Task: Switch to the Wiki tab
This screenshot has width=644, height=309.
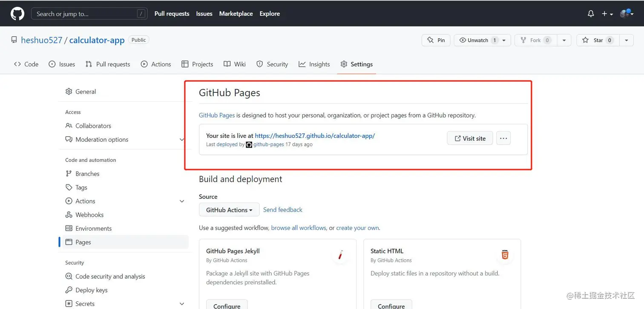Action: tap(235, 64)
